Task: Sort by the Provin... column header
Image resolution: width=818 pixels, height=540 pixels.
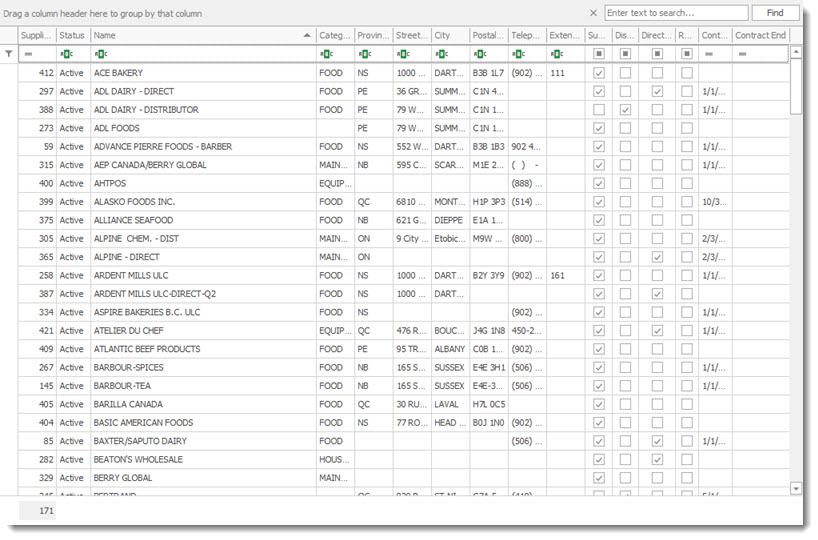Action: (374, 35)
